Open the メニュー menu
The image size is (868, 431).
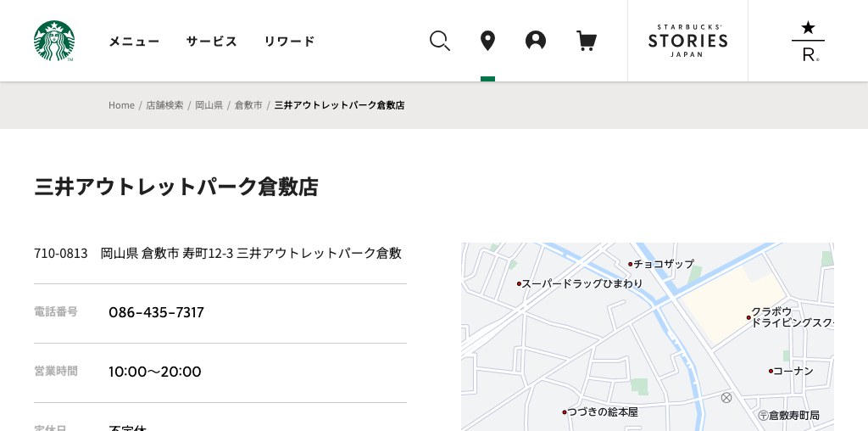(134, 41)
